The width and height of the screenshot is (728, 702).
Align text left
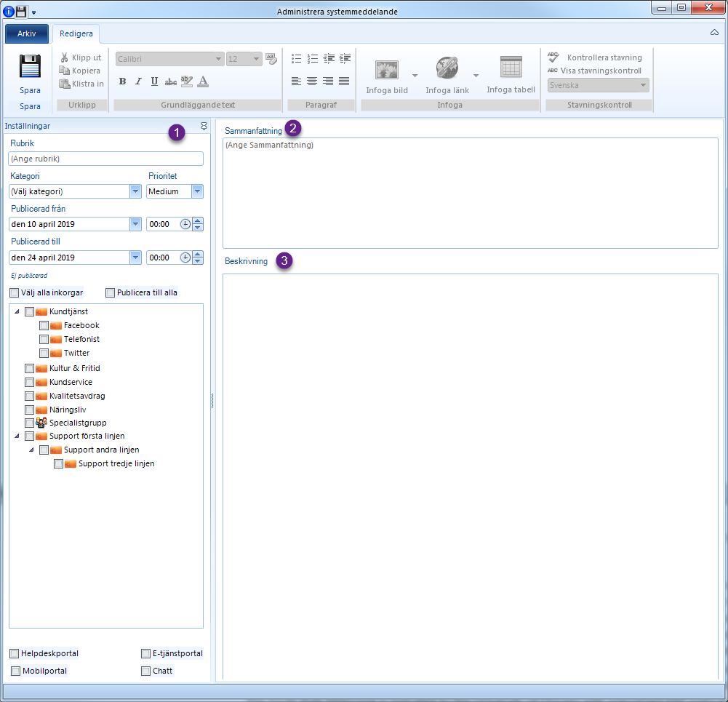(x=296, y=81)
